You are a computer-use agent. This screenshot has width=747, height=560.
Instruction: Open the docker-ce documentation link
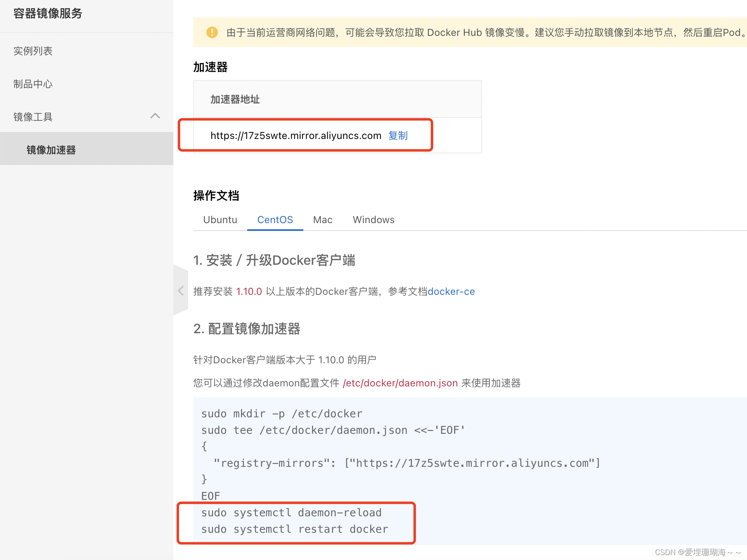(x=451, y=292)
